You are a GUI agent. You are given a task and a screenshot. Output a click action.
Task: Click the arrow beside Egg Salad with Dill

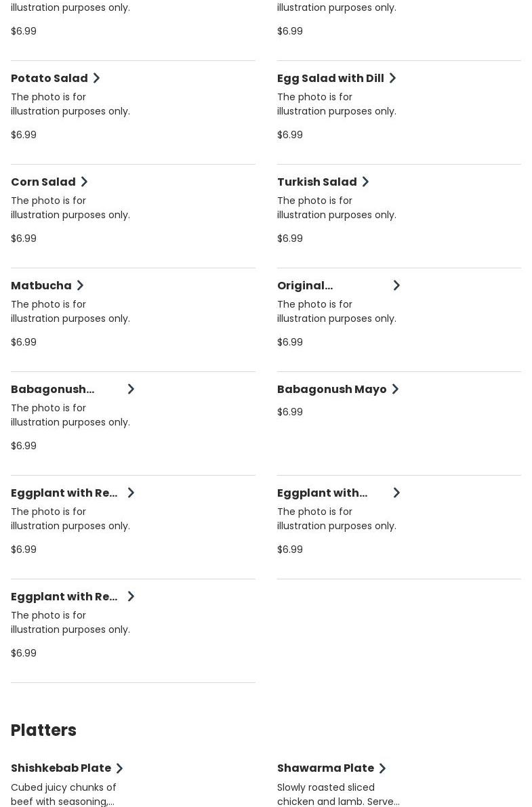(x=392, y=78)
